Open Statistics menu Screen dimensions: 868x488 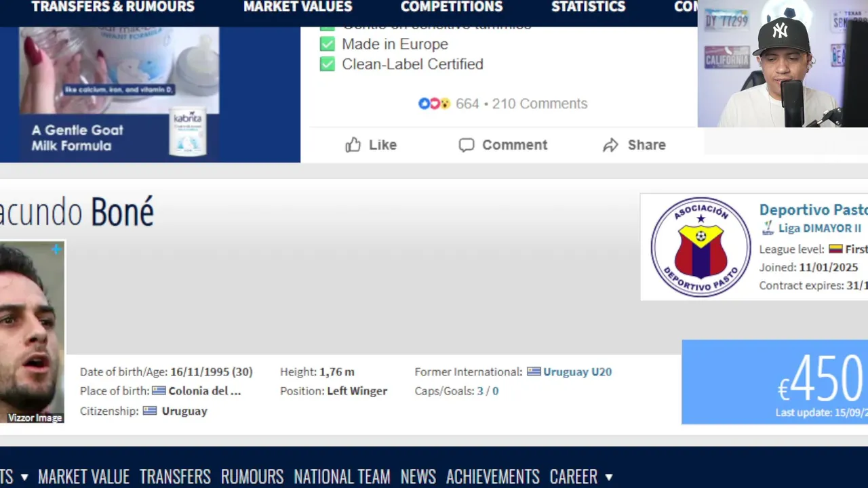(x=588, y=7)
